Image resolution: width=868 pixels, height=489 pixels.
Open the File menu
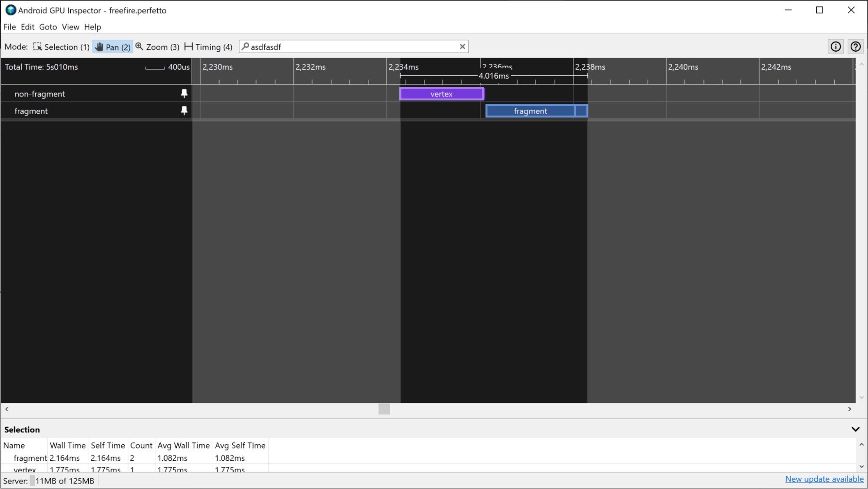click(x=9, y=27)
